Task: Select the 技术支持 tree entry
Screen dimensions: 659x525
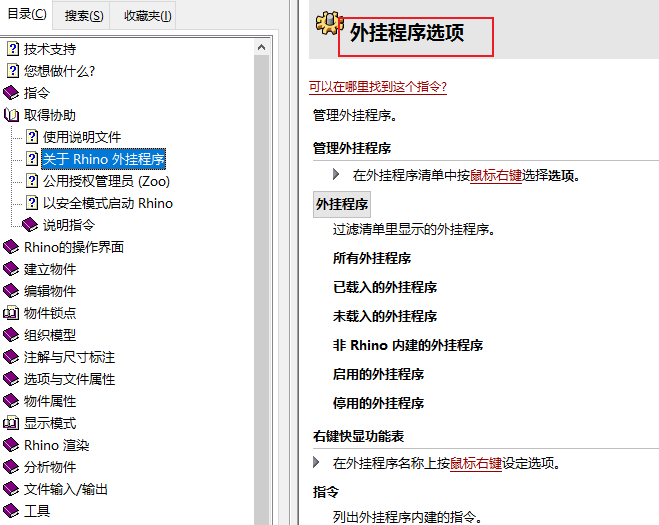Action: [x=50, y=49]
